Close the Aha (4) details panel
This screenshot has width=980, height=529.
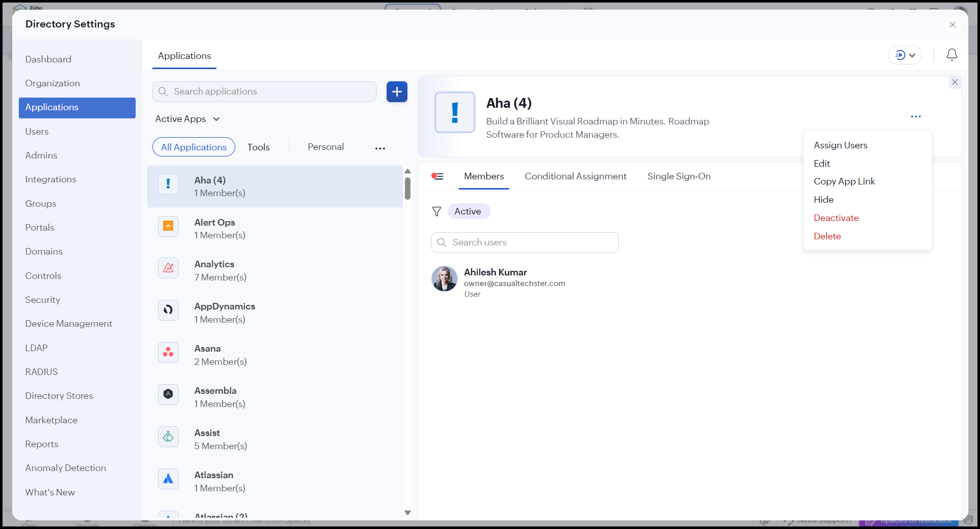pos(955,82)
